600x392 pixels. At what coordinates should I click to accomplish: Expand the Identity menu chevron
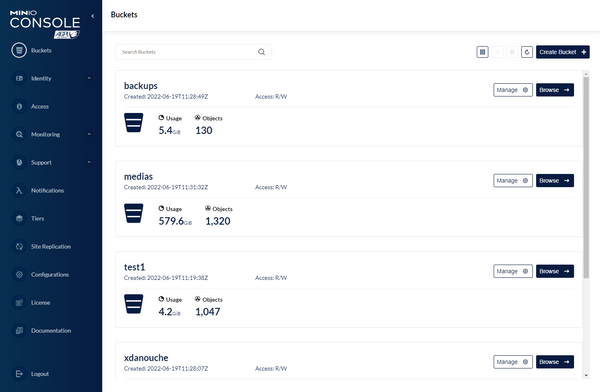[x=89, y=78]
